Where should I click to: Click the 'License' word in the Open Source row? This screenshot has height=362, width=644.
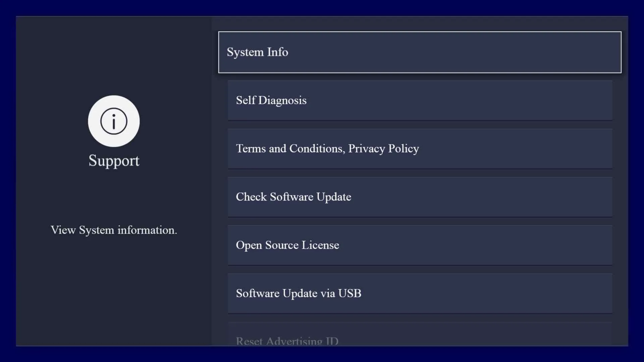pos(320,245)
